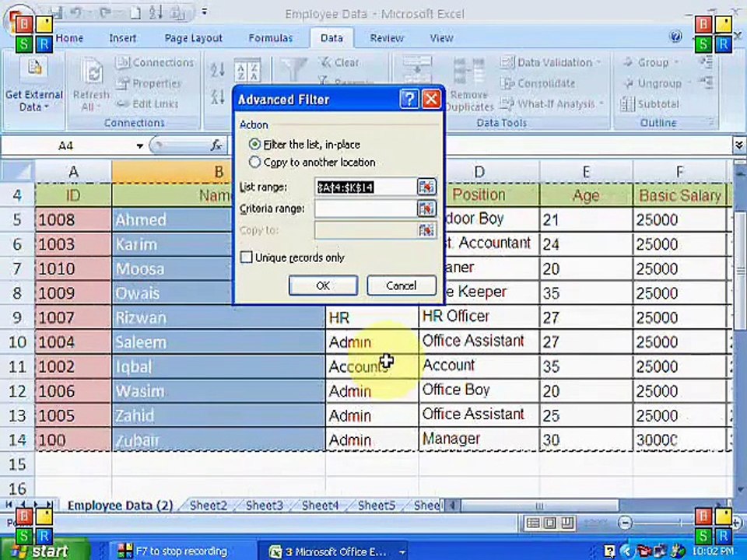Click Cancel in Advanced Filter dialog
Image resolution: width=747 pixels, height=560 pixels.
[402, 285]
